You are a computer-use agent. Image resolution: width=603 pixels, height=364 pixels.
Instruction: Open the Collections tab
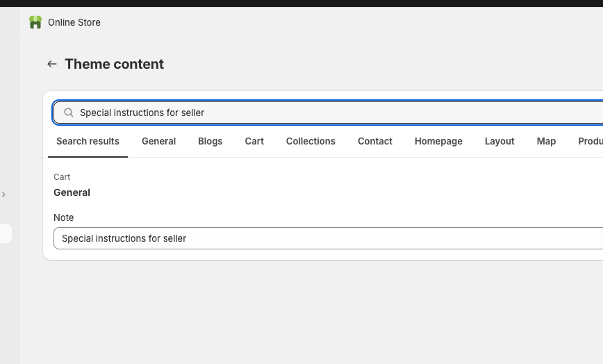pos(311,141)
